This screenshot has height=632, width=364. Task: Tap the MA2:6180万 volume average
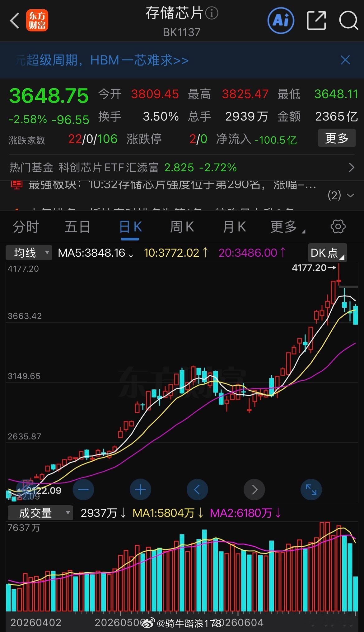[x=245, y=513]
